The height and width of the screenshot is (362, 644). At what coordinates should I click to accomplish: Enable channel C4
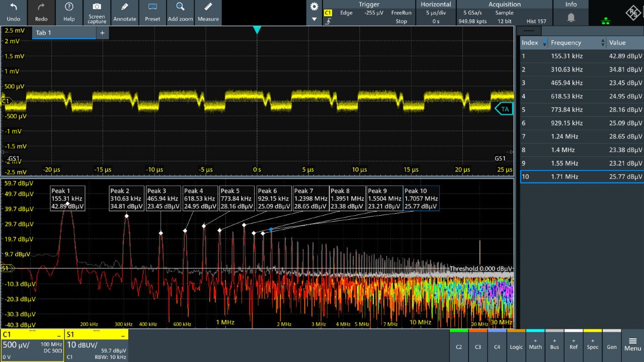(497, 346)
